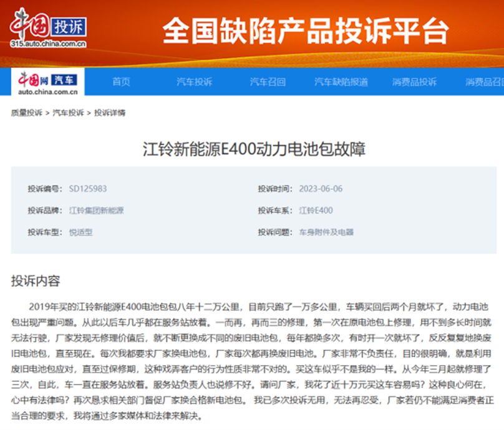Click the 投诉问题 label

click(x=275, y=232)
